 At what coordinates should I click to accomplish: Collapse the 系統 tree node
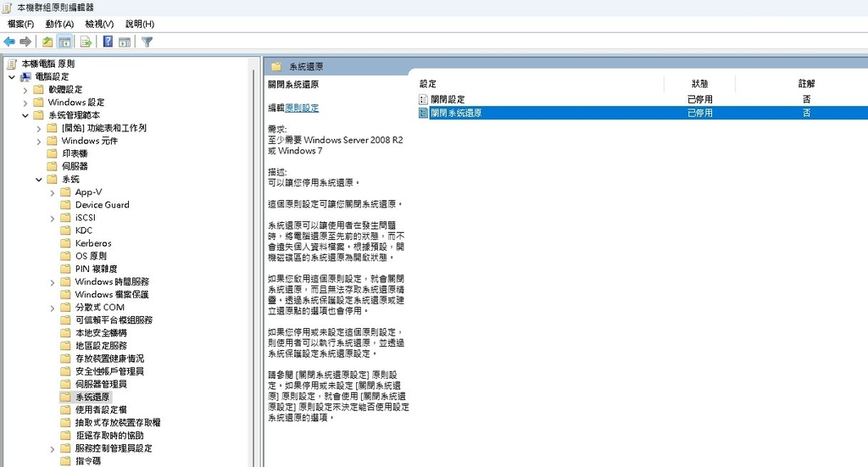tap(38, 180)
